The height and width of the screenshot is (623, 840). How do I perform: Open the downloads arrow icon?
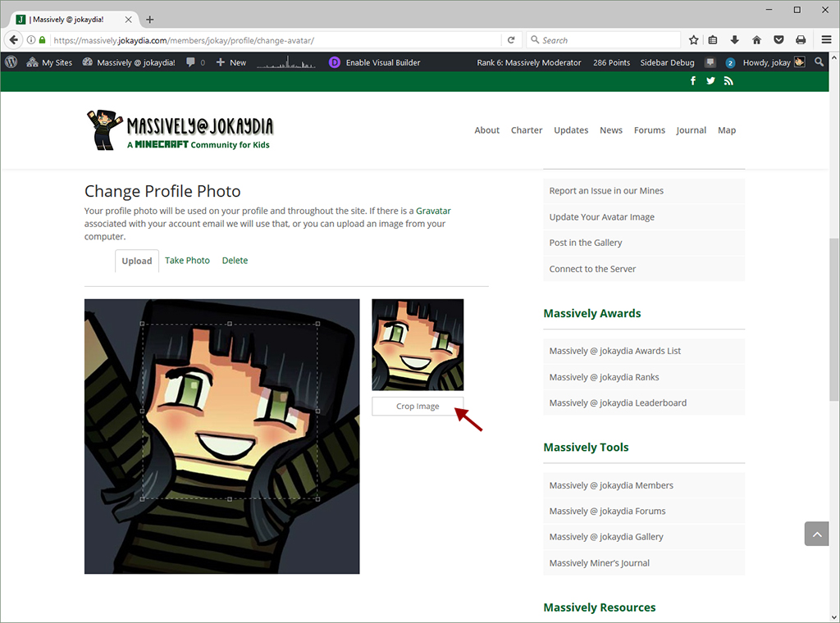coord(734,40)
